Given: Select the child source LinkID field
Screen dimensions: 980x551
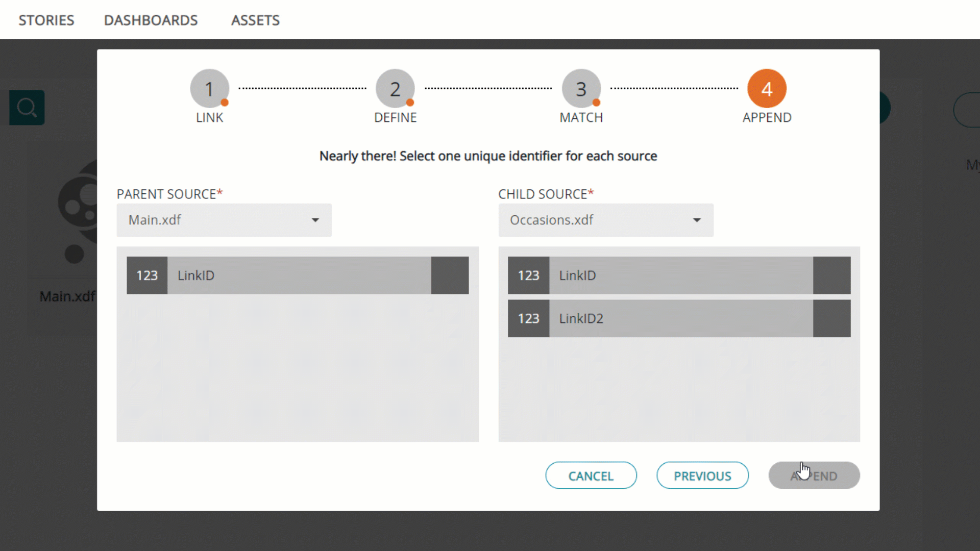Looking at the screenshot, I should (x=679, y=275).
